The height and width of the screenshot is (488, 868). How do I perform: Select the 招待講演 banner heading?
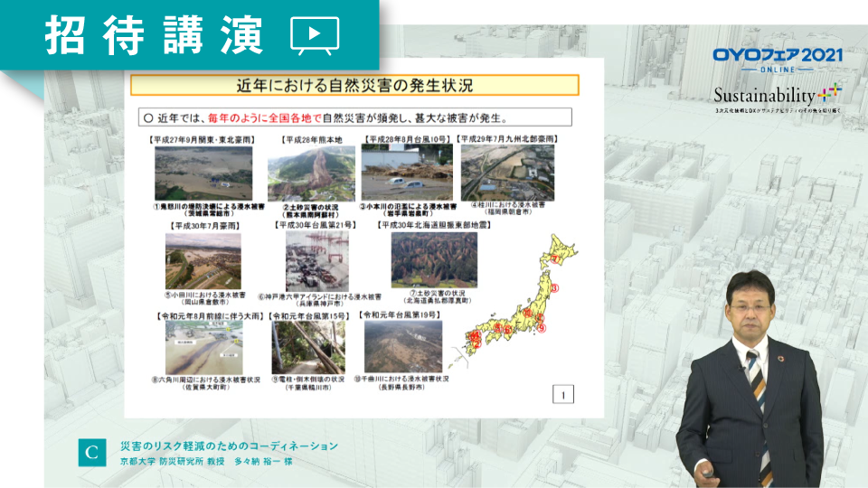tap(153, 35)
